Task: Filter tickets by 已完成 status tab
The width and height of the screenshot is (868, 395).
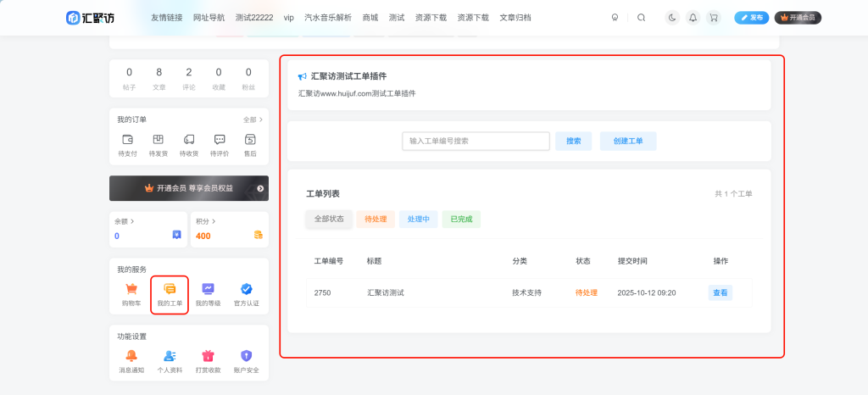Action: [x=460, y=219]
